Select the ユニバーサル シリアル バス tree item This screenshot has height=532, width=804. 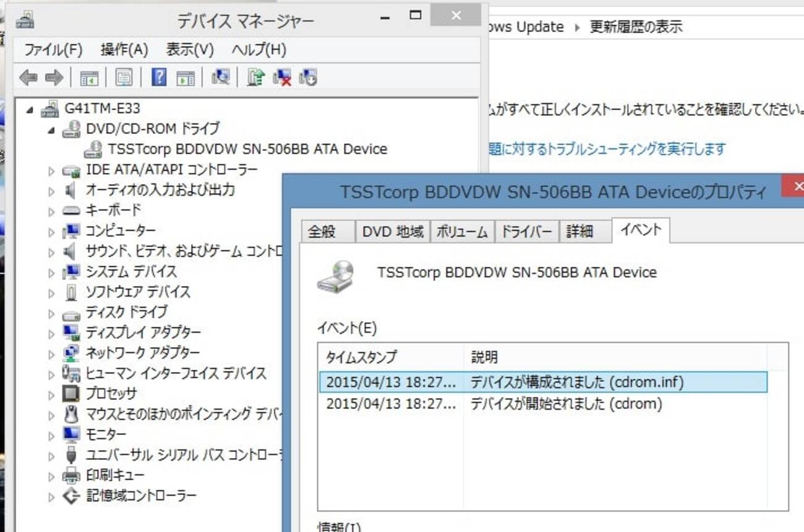(184, 455)
